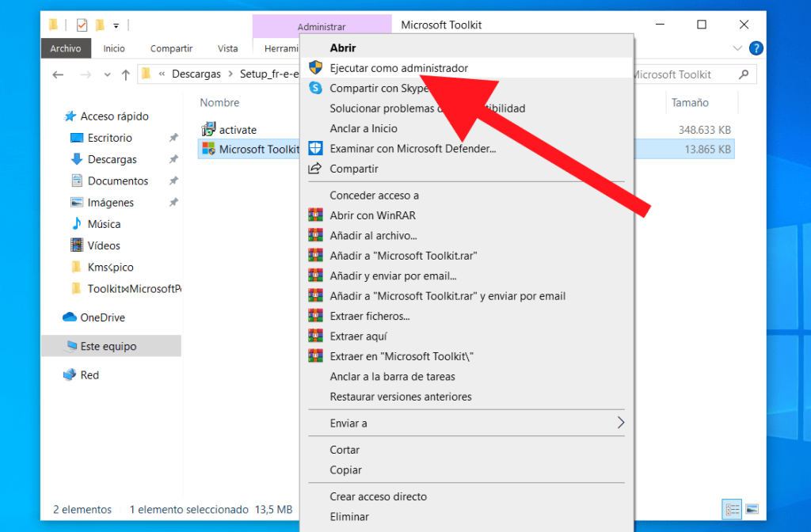Click the back navigation arrow
The height and width of the screenshot is (532, 811).
click(x=57, y=74)
